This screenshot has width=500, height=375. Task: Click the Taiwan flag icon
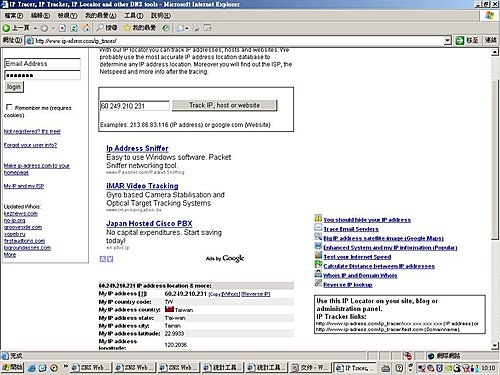(169, 309)
